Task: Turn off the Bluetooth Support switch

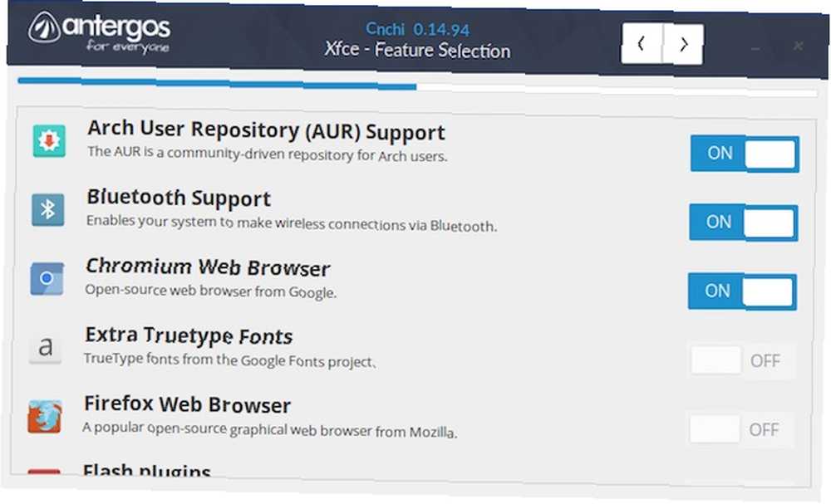Action: 744,223
